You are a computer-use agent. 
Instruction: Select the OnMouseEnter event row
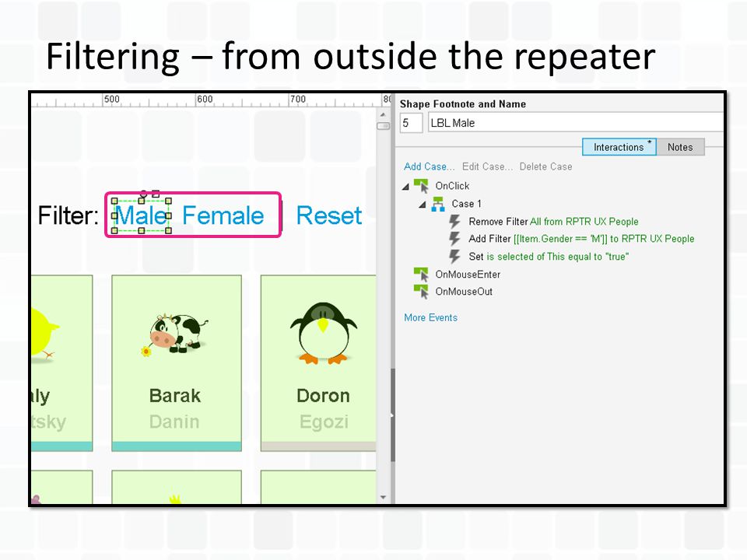pyautogui.click(x=468, y=275)
